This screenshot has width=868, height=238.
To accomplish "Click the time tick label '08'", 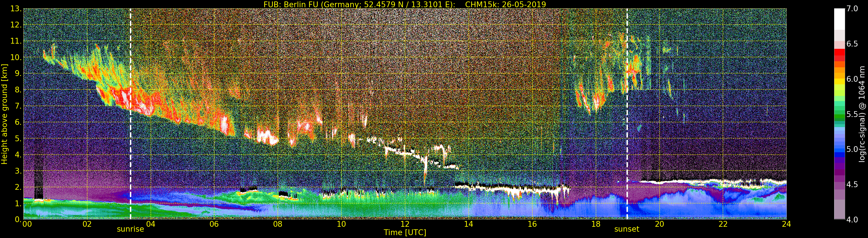I will (278, 224).
